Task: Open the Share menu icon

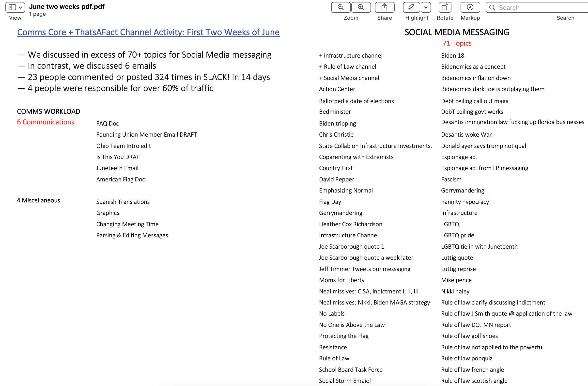Action: click(384, 7)
